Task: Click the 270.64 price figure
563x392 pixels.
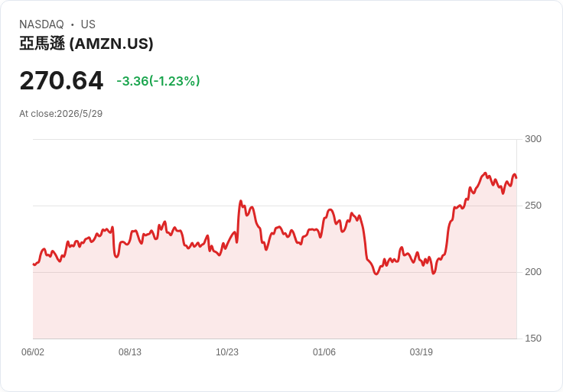Action: [x=61, y=80]
